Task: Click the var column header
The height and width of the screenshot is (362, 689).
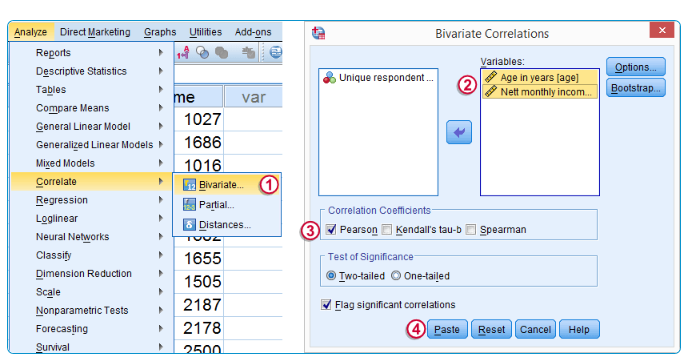Action: pyautogui.click(x=254, y=97)
